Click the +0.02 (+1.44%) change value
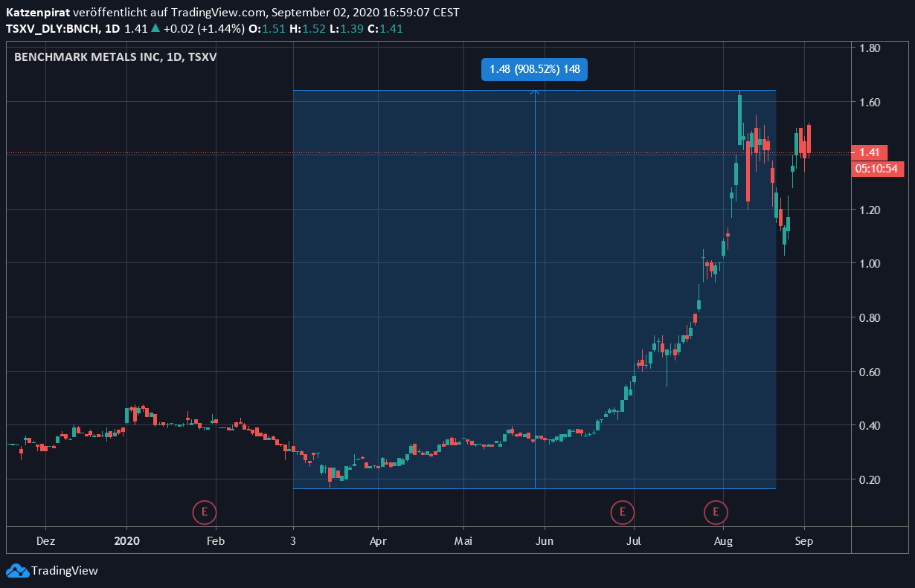The image size is (915, 588). (x=204, y=29)
